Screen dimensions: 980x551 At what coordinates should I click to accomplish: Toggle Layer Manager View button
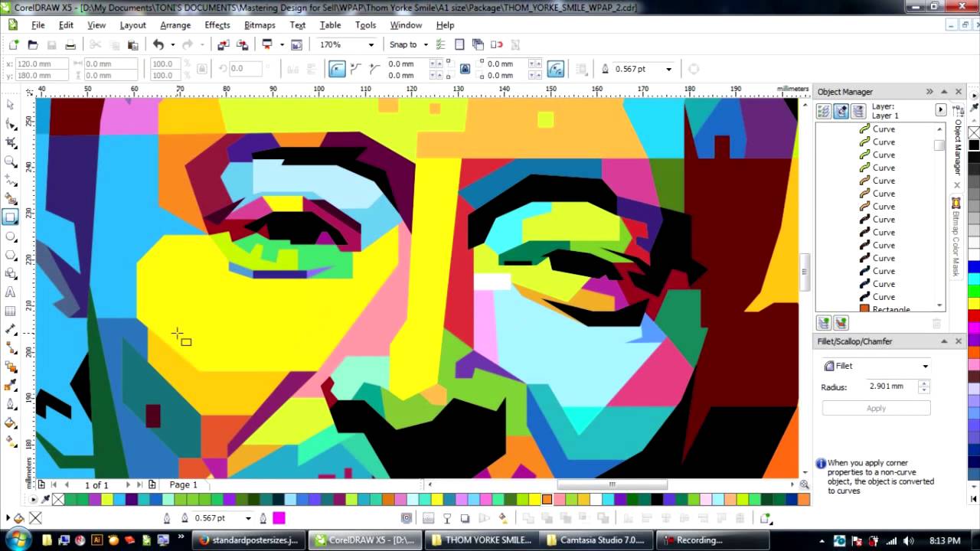click(x=858, y=111)
